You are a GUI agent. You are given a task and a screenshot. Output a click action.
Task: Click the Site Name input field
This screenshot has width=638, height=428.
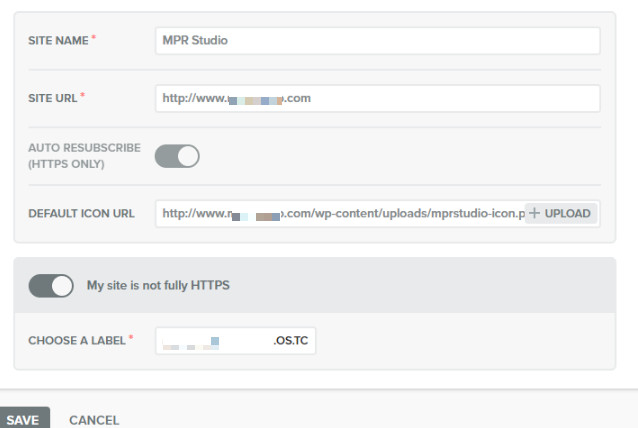[x=377, y=40]
